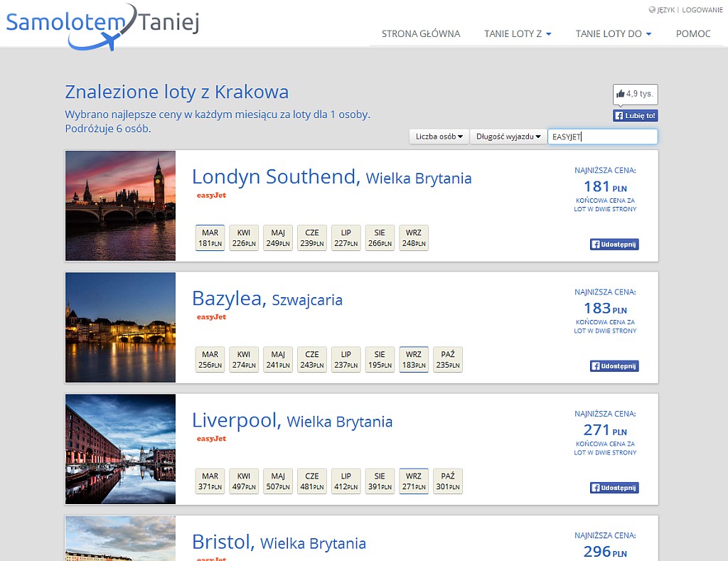The image size is (728, 561).
Task: Select KWI 274 PLN for Bazylea
Action: click(x=244, y=360)
